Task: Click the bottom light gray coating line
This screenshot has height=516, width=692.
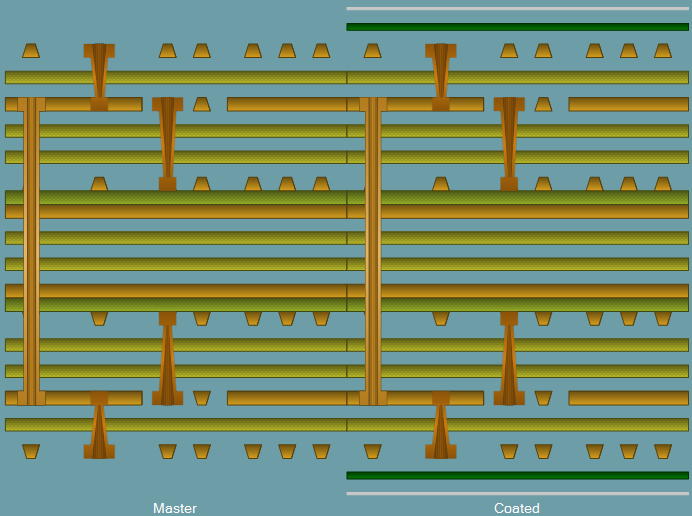Action: pos(518,493)
